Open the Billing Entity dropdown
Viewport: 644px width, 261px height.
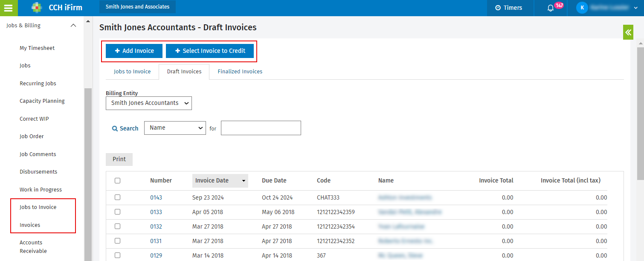[x=149, y=103]
